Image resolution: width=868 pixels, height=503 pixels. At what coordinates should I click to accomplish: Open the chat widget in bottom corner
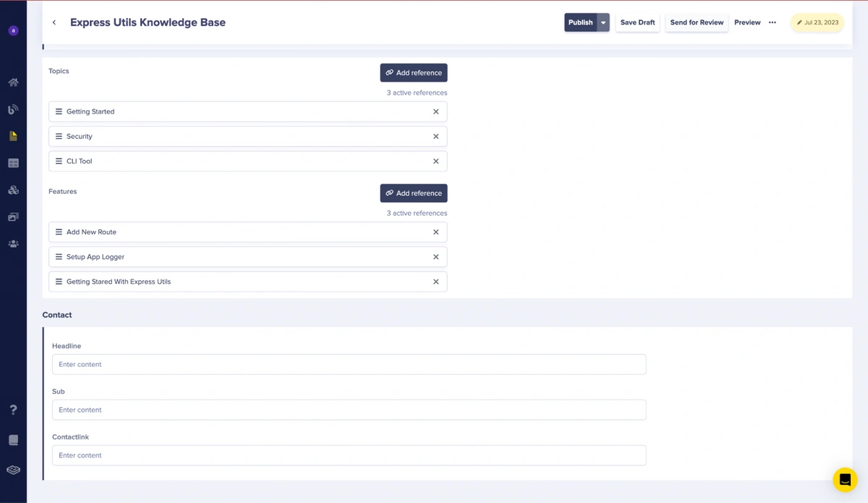click(844, 480)
